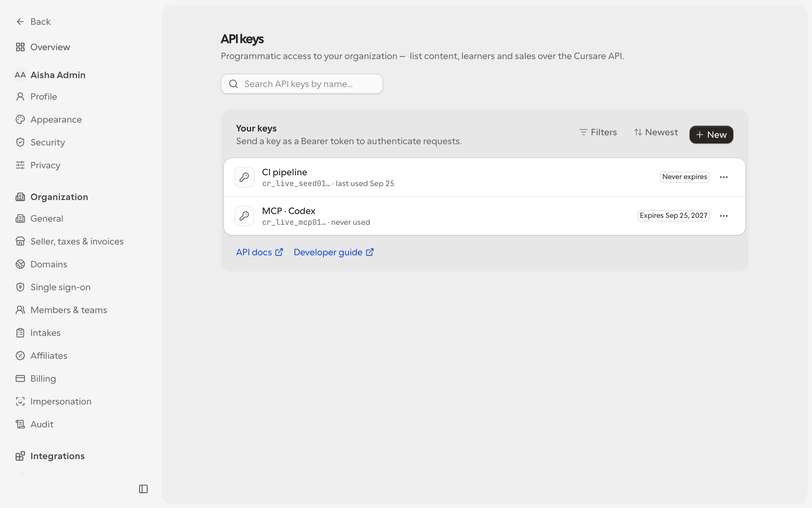Click the Expires Sep 25, 2027 badge

(673, 216)
